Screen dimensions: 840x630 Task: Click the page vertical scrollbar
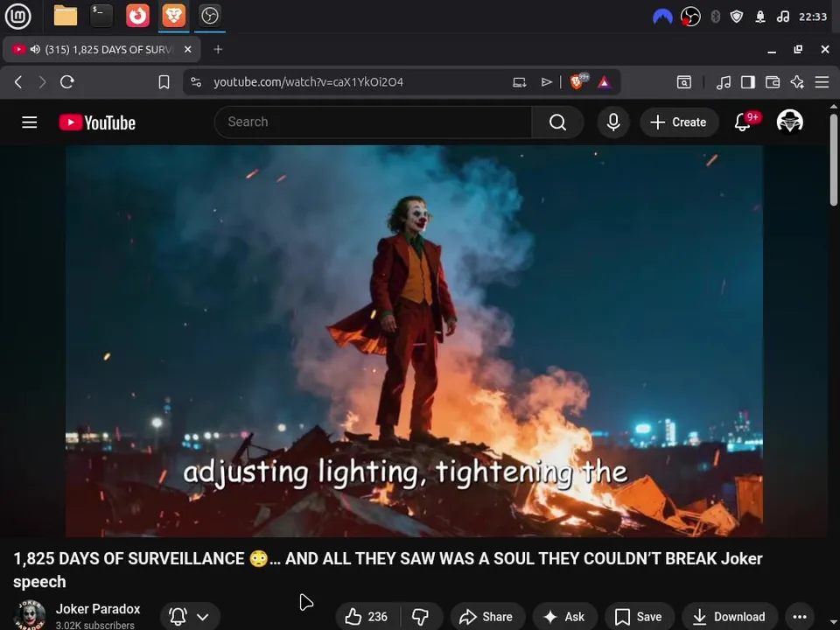click(x=834, y=158)
